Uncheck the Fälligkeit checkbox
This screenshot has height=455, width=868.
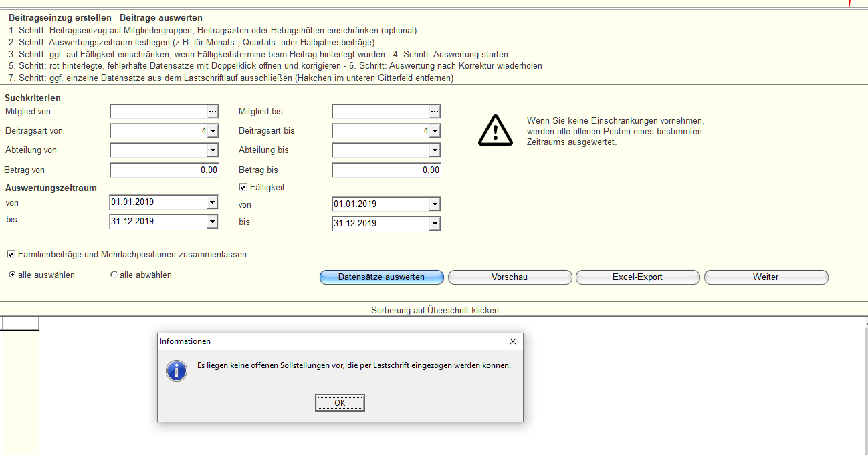tap(243, 188)
